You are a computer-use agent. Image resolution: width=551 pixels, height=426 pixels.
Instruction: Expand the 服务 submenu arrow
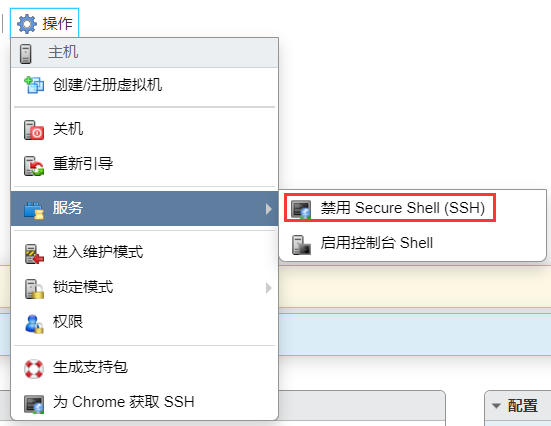coord(268,208)
